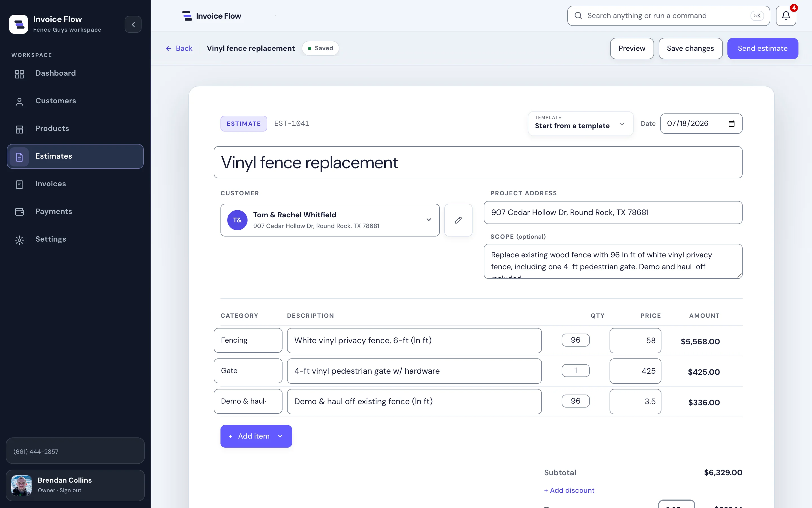This screenshot has width=812, height=508.
Task: Edit the 4-ft vinyl pedestrian gate description
Action: coord(414,371)
